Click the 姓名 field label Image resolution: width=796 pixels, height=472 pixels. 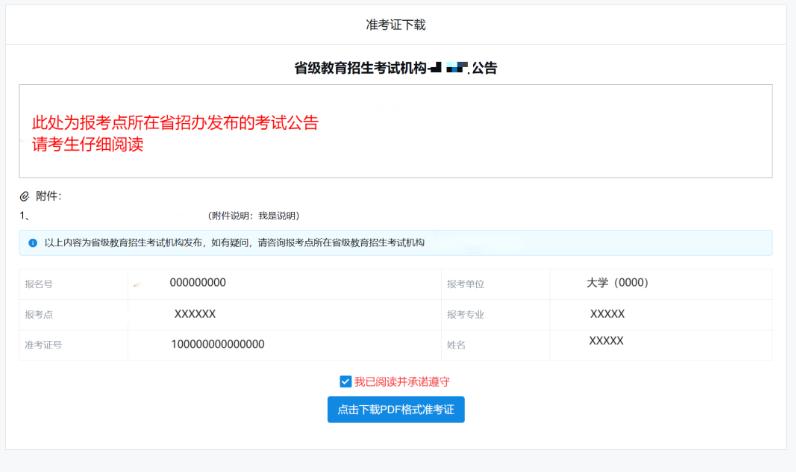click(456, 345)
